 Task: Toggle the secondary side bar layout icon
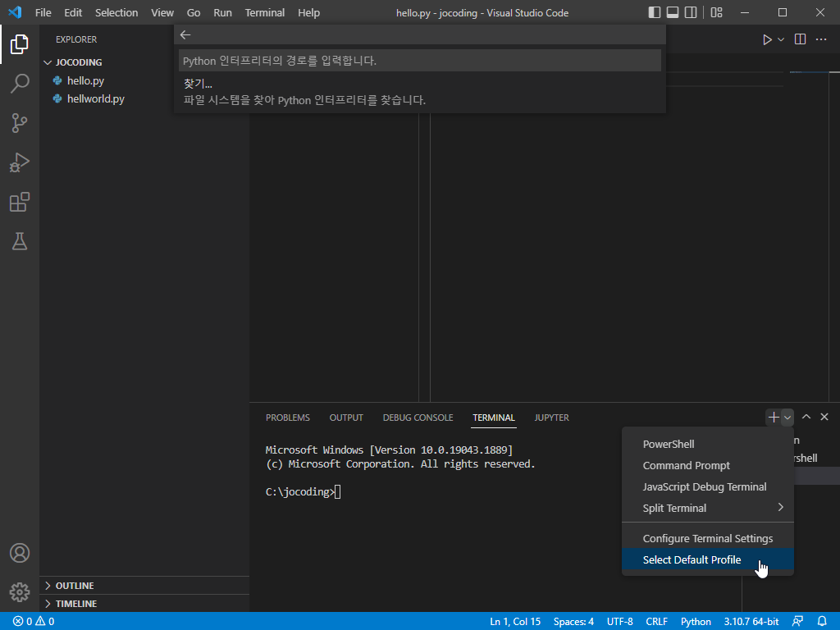pyautogui.click(x=691, y=12)
